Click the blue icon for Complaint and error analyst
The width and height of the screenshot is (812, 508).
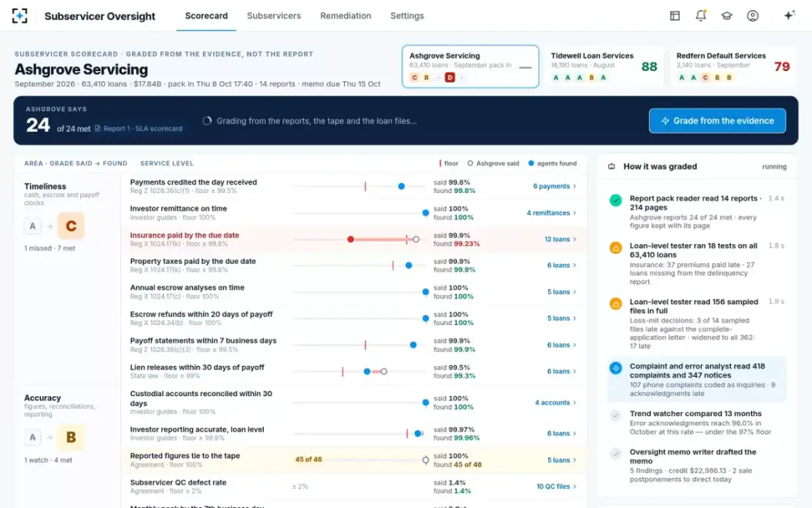point(616,368)
